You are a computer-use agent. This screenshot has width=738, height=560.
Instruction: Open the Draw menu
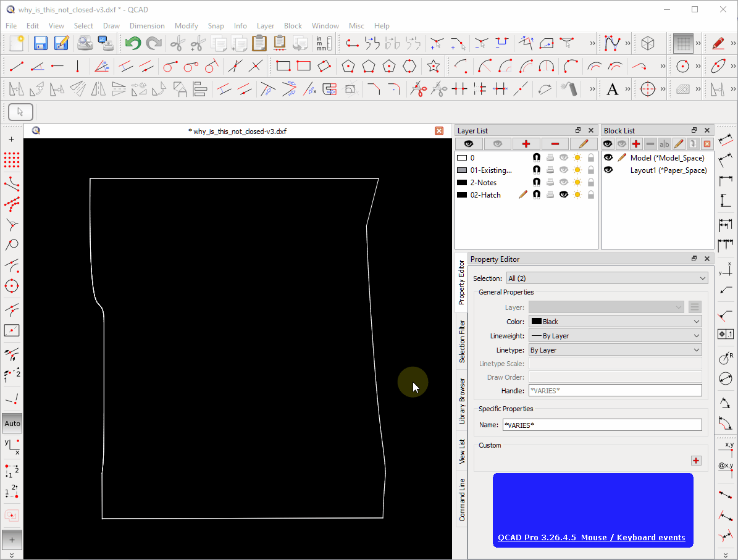pyautogui.click(x=111, y=26)
